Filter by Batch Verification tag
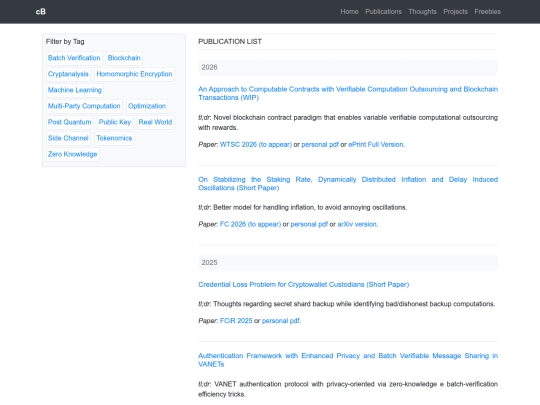 click(x=74, y=58)
